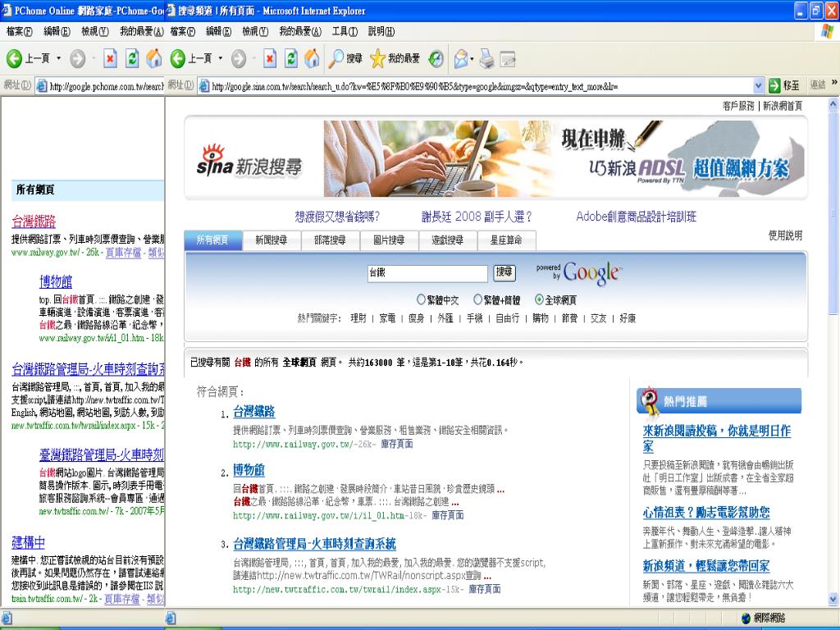This screenshot has width=840, height=630.
Task: Open the address bar dropdown in the Sina window
Action: point(758,85)
